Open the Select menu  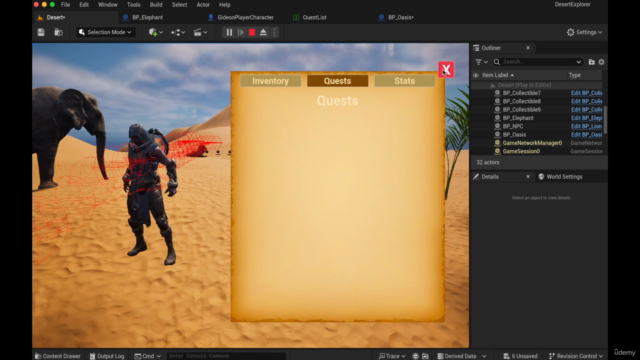coord(179,5)
